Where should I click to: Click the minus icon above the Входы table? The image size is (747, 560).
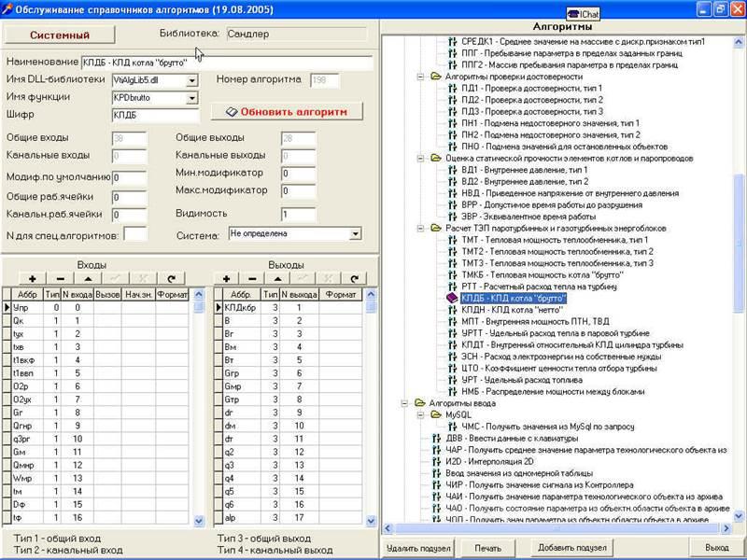(61, 278)
